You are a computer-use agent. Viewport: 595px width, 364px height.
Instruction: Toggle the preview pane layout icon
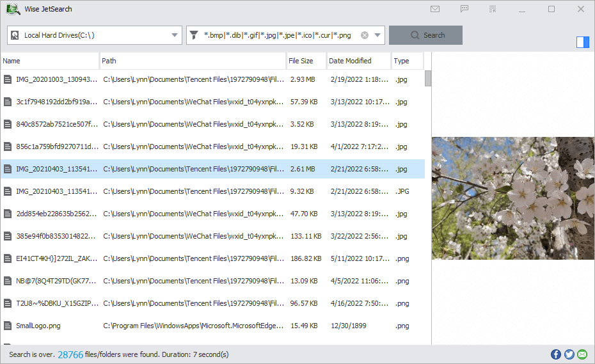click(582, 42)
